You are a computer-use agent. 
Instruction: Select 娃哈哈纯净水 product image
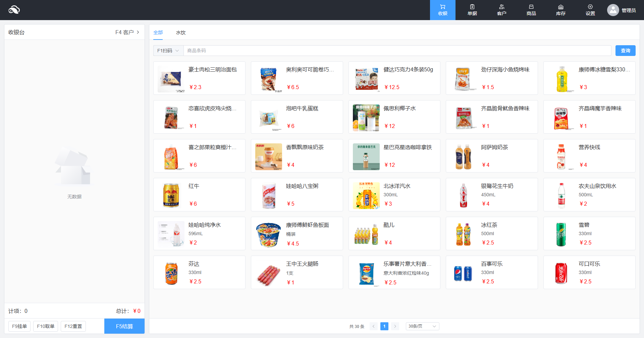(171, 234)
